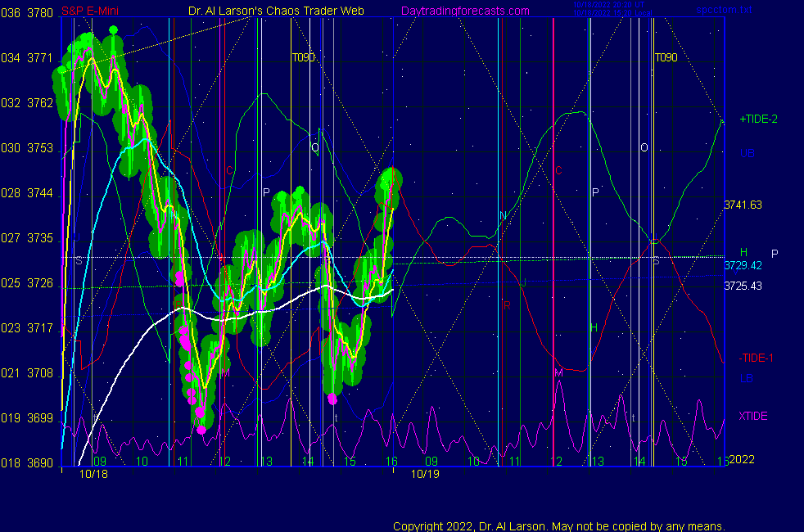
Task: Click the "028 3744" price axis label
Action: point(27,193)
